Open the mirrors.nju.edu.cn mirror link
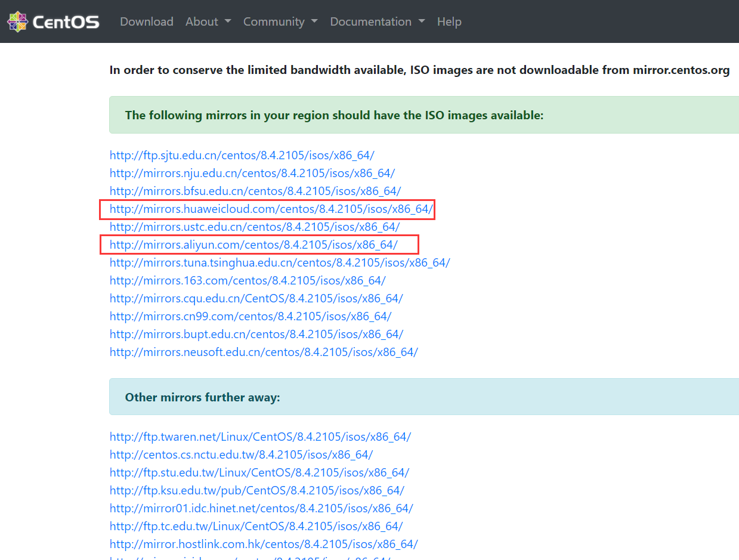 [252, 173]
